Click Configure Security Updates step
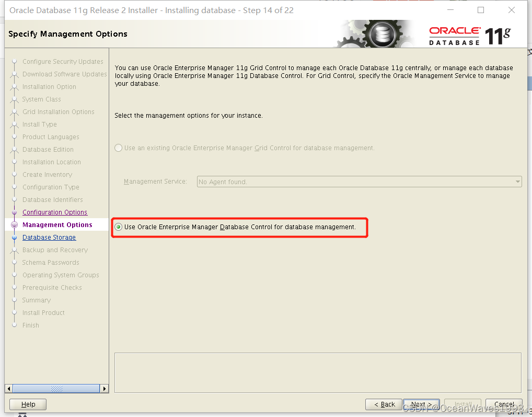The width and height of the screenshot is (532, 417). click(63, 61)
